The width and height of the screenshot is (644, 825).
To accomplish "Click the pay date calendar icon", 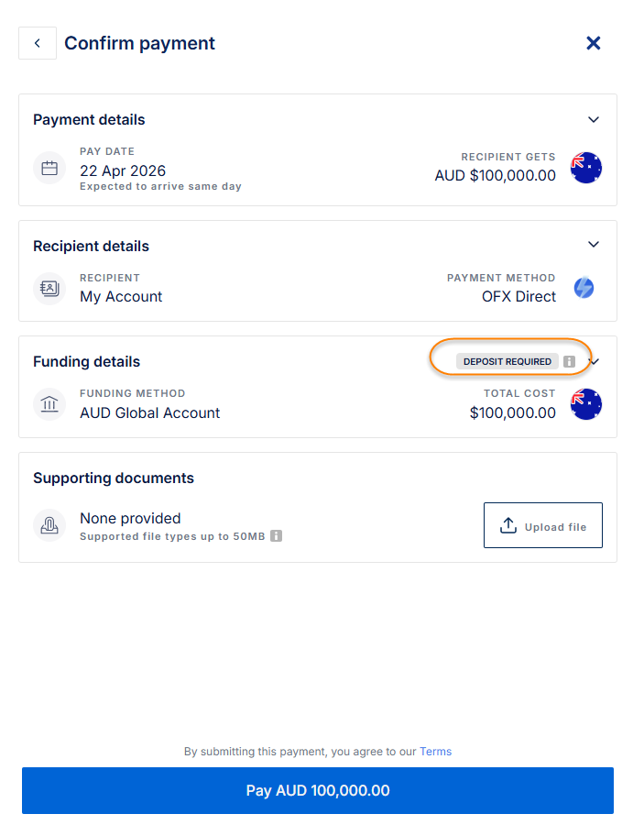I will click(49, 169).
